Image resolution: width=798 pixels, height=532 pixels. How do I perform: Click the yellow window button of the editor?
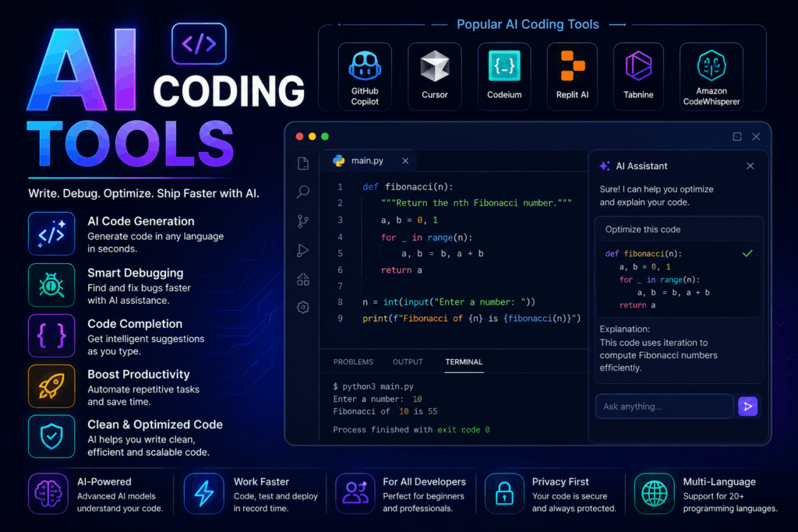(312, 136)
